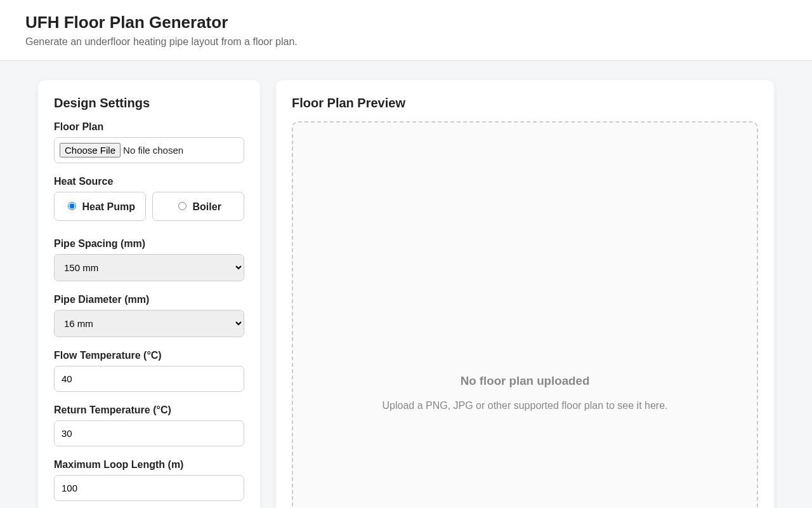The width and height of the screenshot is (812, 508).
Task: Open the Pipe Spacing 150 mm dropdown
Action: coord(149,268)
